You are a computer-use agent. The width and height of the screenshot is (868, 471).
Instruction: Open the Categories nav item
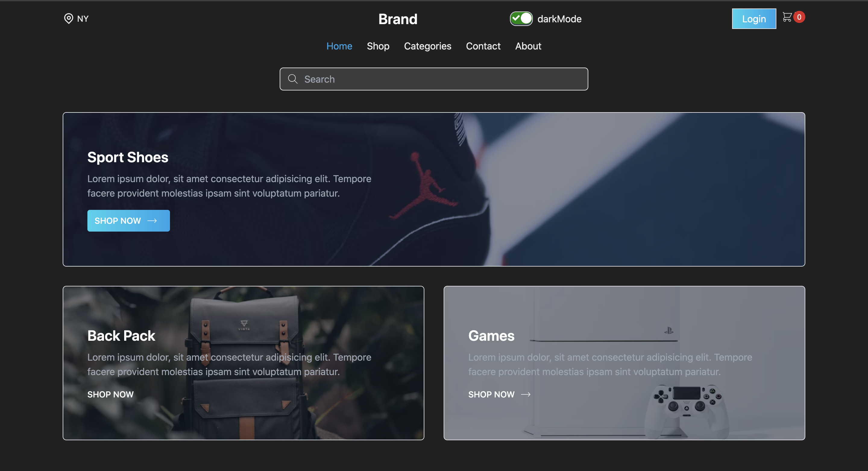point(427,46)
